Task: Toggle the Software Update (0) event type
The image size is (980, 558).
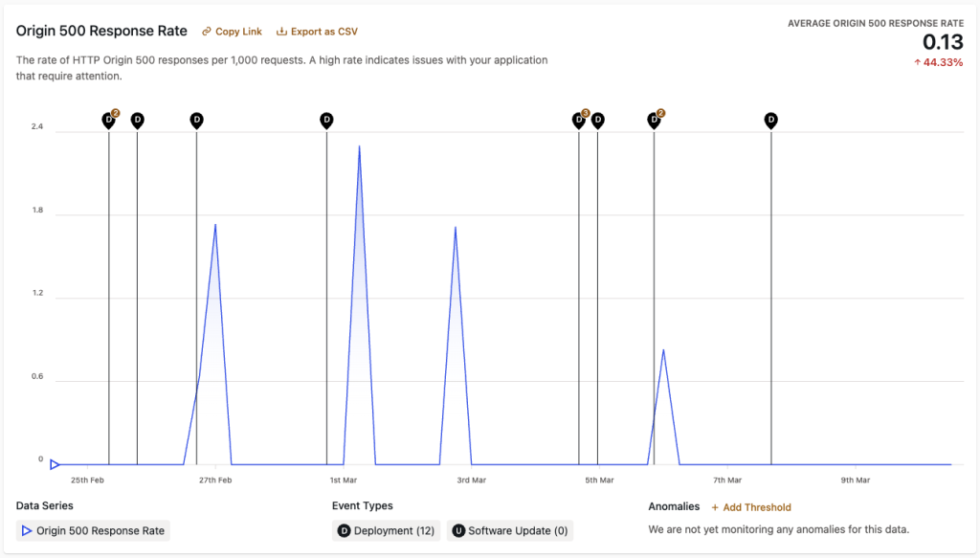Action: point(509,530)
